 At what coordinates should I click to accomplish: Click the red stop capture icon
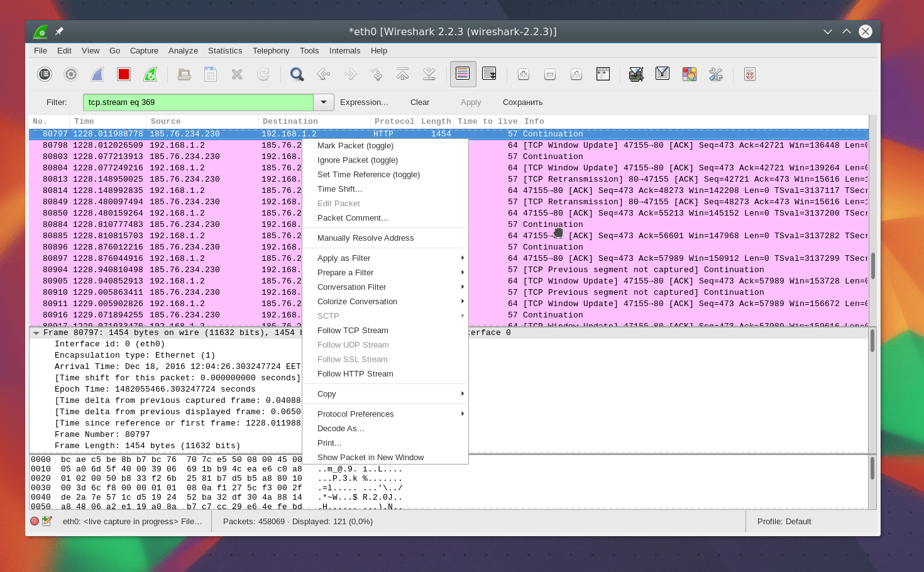(x=124, y=75)
